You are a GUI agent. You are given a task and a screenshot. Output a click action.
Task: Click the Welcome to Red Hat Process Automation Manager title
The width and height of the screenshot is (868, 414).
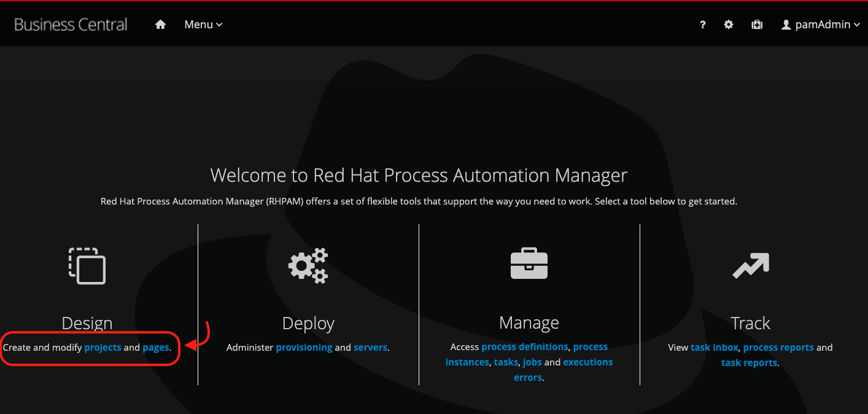(419, 176)
